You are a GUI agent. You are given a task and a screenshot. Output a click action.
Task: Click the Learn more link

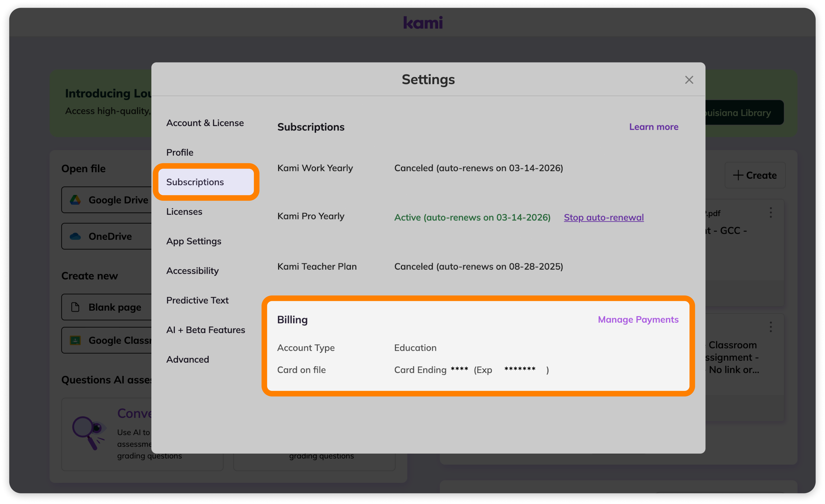coord(654,127)
